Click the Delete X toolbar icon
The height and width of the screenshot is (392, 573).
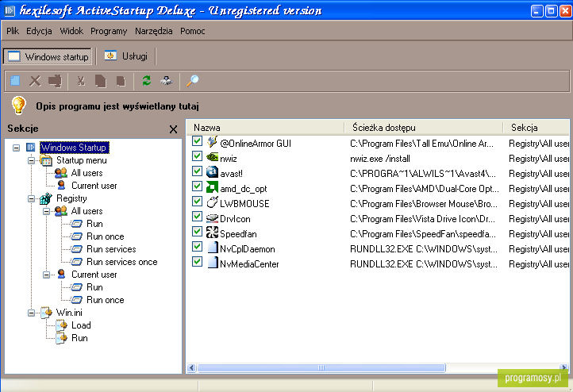35,81
